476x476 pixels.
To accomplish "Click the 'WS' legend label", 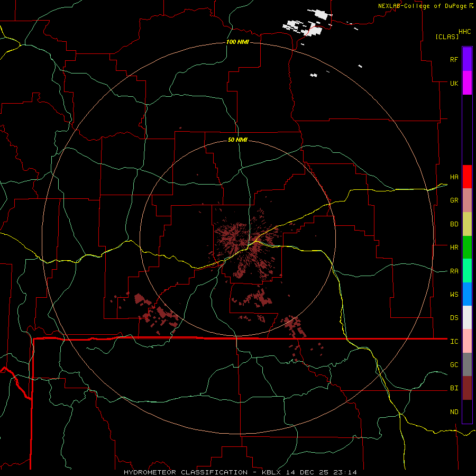I will point(454,294).
